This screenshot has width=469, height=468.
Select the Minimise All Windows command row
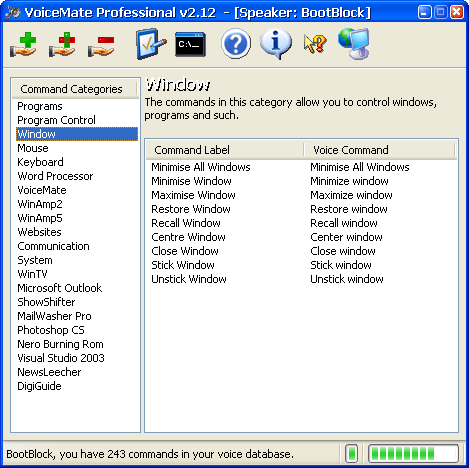point(301,167)
